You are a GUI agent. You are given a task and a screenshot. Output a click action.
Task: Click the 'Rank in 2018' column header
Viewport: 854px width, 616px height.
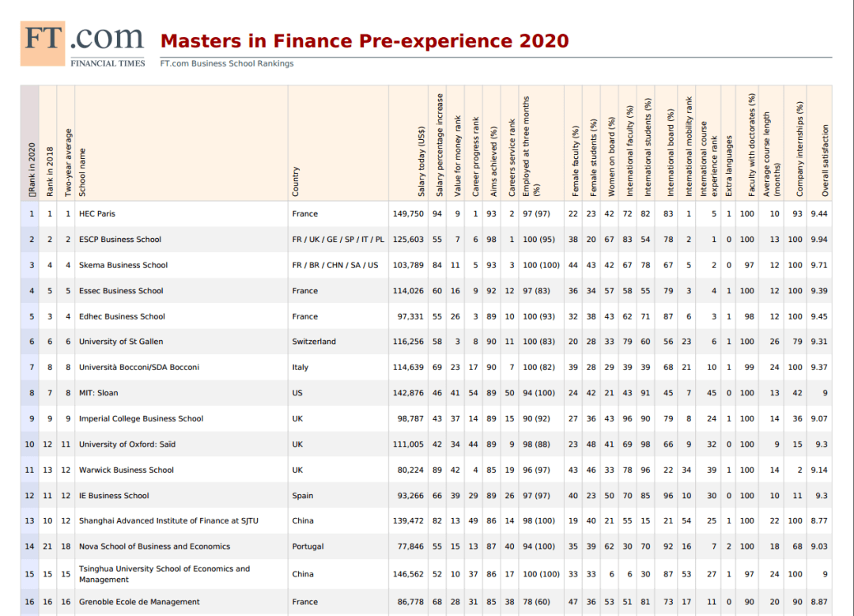[50, 172]
